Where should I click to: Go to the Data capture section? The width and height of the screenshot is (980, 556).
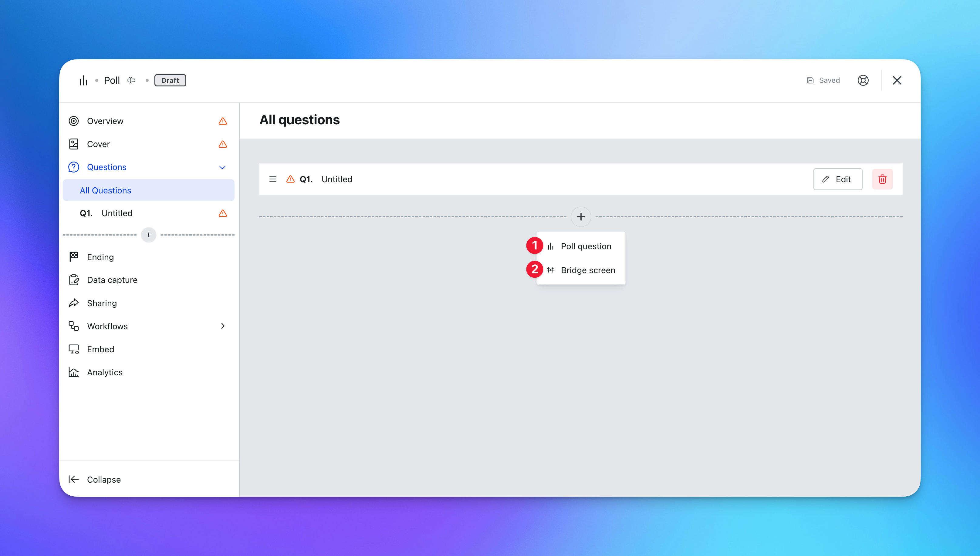112,280
